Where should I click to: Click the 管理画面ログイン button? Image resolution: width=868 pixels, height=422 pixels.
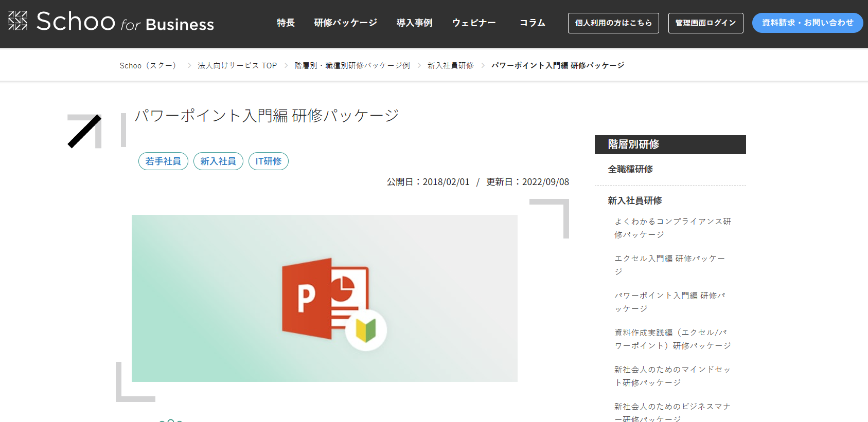[705, 23]
